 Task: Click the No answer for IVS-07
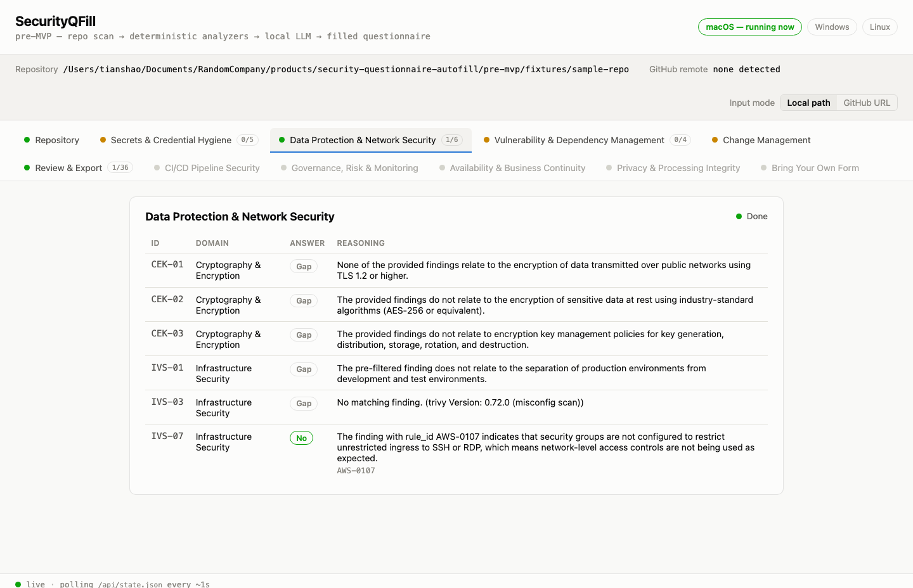[301, 438]
